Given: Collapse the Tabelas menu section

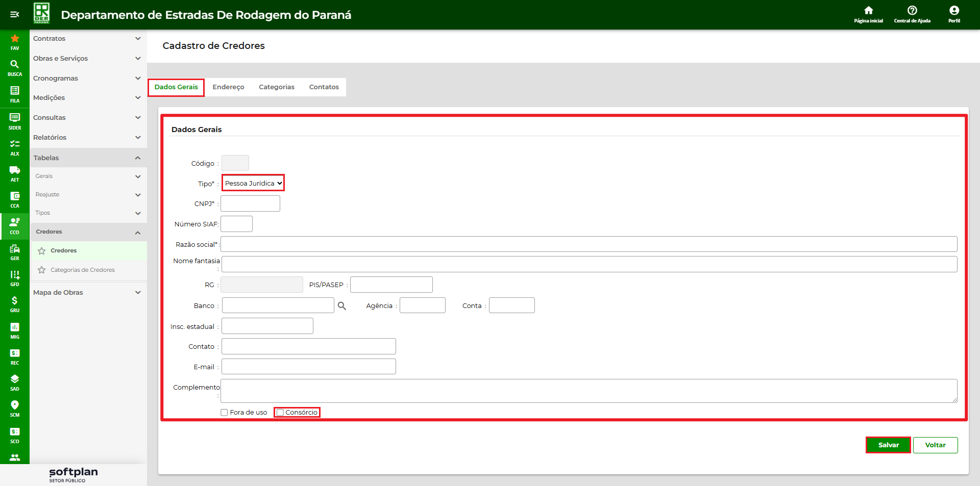Looking at the screenshot, I should tap(87, 158).
